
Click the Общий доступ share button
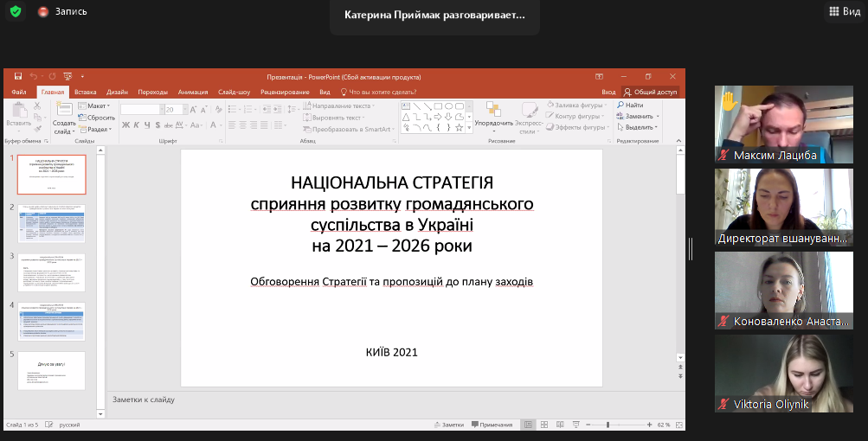point(650,92)
